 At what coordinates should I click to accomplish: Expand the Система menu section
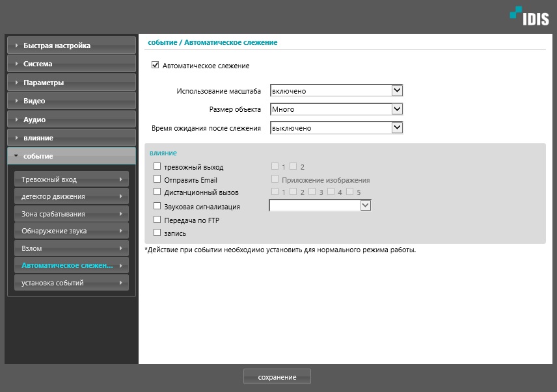pyautogui.click(x=72, y=64)
